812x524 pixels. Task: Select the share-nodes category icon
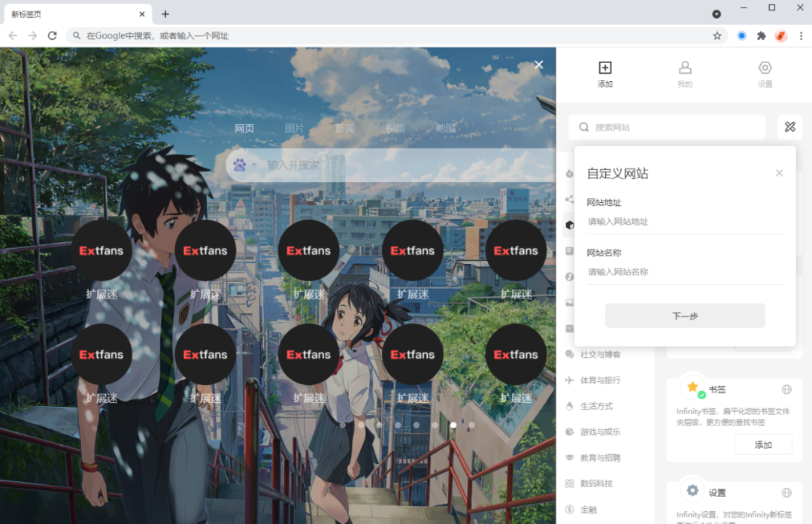click(x=570, y=199)
